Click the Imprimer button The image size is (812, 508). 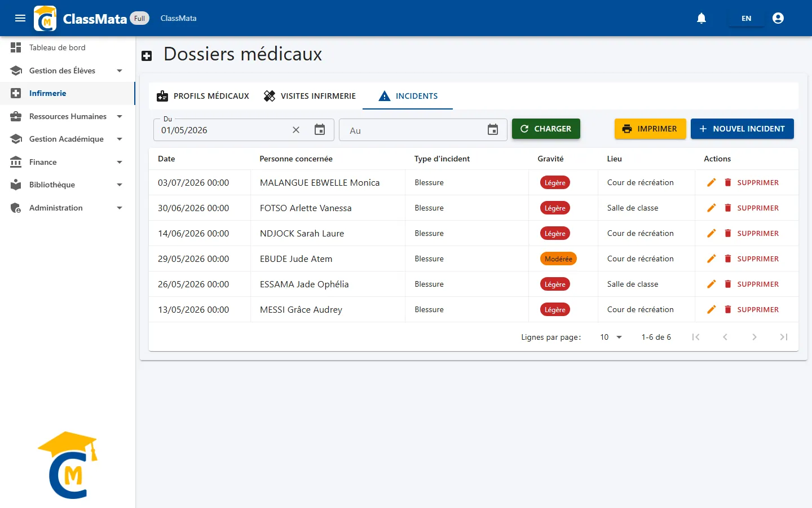point(650,129)
